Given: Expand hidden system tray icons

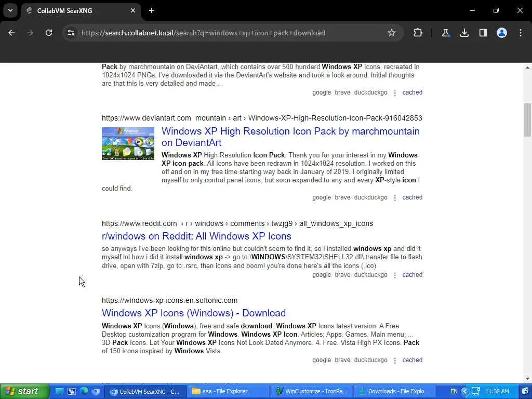Looking at the screenshot, I should pyautogui.click(x=465, y=392).
